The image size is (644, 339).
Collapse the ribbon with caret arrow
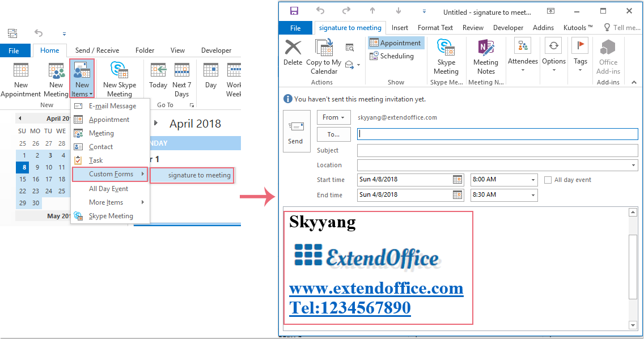pos(634,83)
